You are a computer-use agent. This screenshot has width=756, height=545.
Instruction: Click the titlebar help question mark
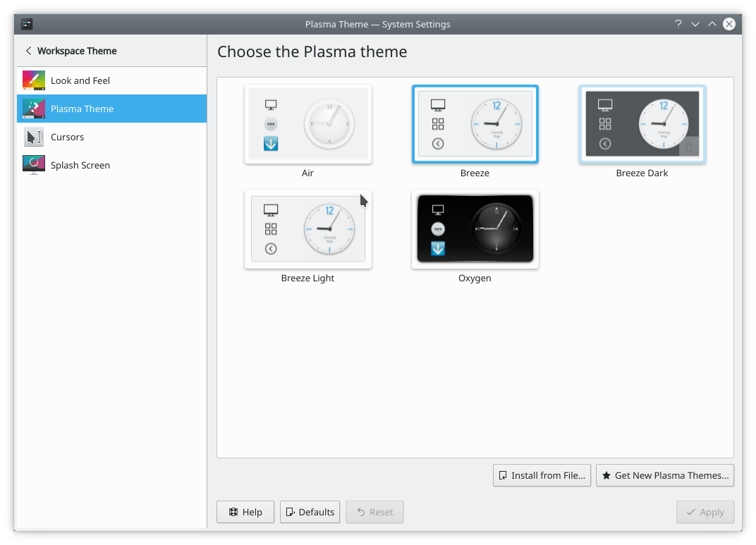point(678,24)
